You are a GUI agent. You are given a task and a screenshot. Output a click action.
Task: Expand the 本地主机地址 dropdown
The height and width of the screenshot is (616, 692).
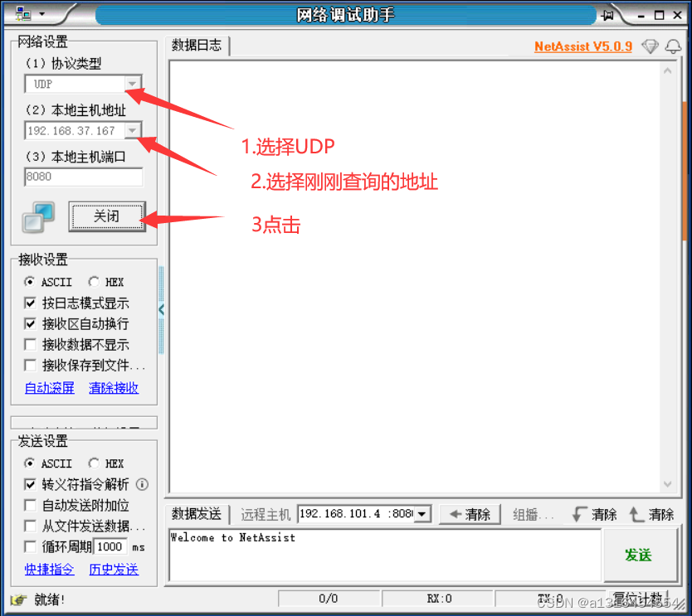point(133,129)
